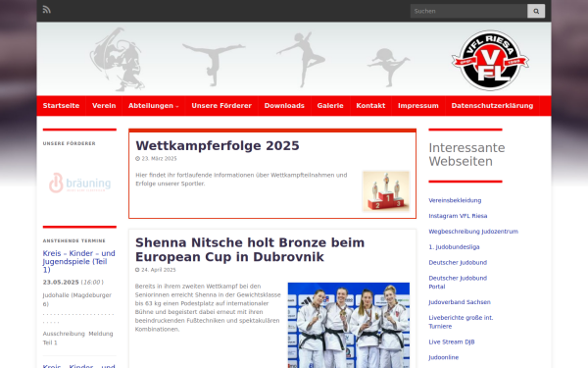The height and width of the screenshot is (368, 588).
Task: Click the search magnifier button
Action: click(536, 11)
